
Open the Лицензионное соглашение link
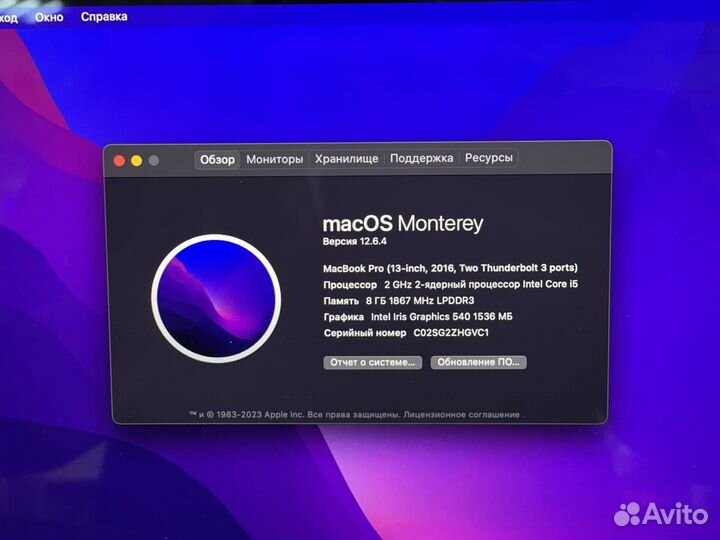(x=461, y=414)
